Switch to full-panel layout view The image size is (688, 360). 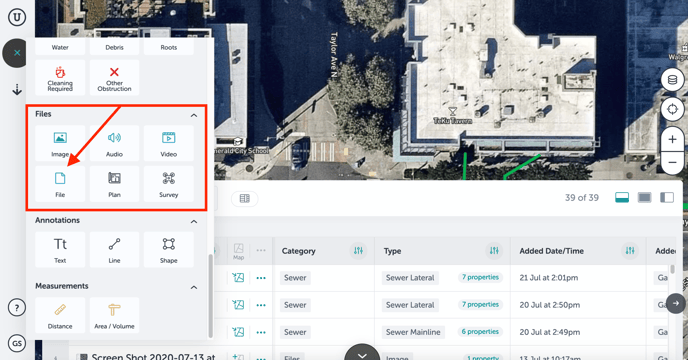(x=645, y=198)
